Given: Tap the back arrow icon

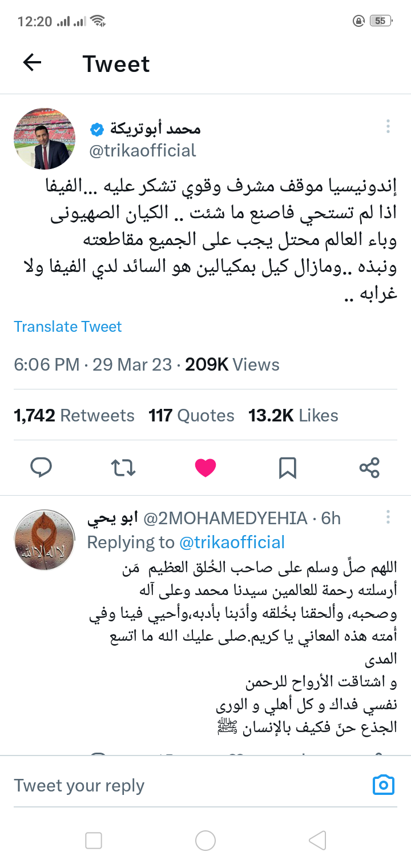Looking at the screenshot, I should (x=33, y=63).
